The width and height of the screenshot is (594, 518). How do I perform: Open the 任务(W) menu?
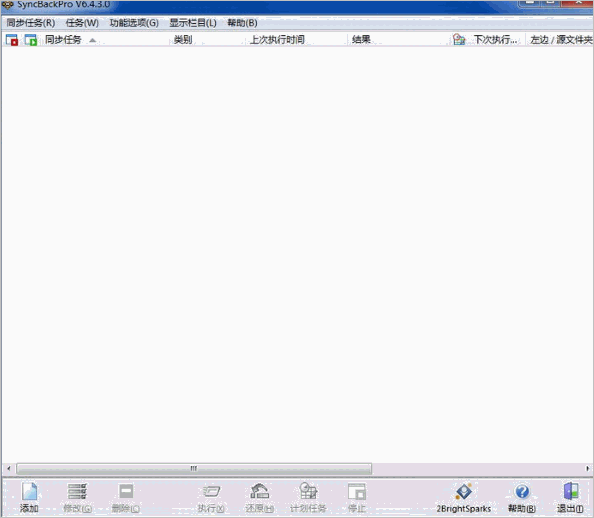[82, 23]
